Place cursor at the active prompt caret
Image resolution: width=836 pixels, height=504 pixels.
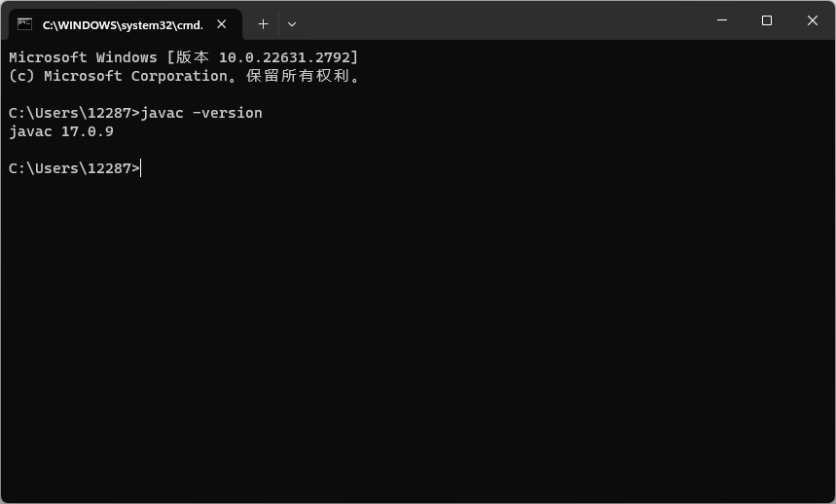(x=141, y=168)
